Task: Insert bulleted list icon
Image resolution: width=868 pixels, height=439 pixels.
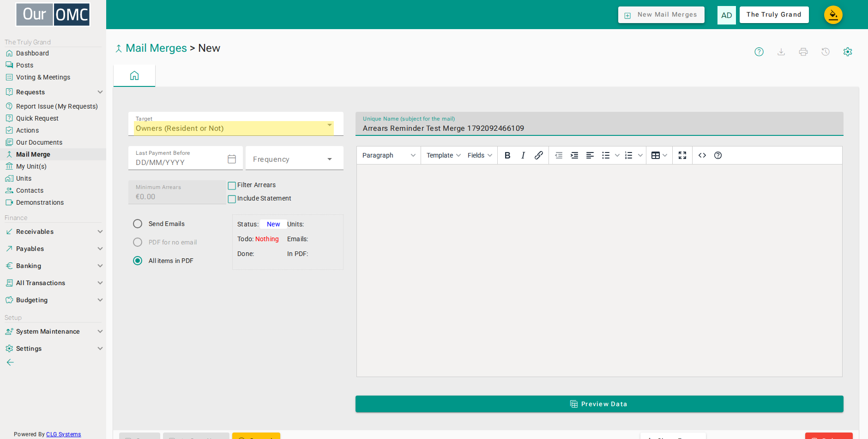Action: click(x=606, y=155)
